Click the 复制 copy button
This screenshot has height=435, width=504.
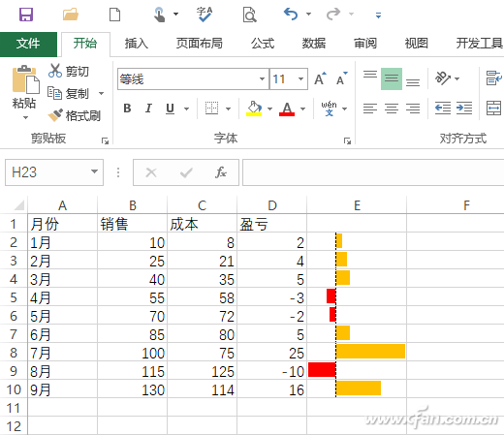tap(68, 94)
